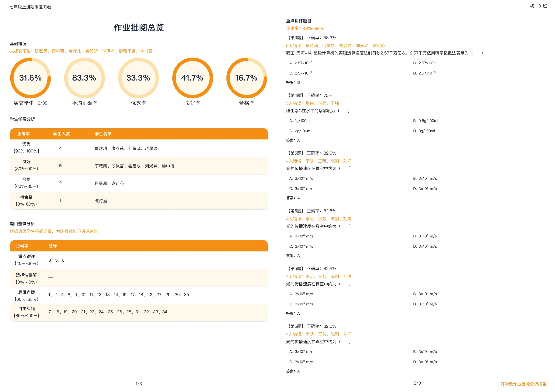Click the orange '正确率：40%–60%' line
The width and height of the screenshot is (555, 392).
click(305, 28)
